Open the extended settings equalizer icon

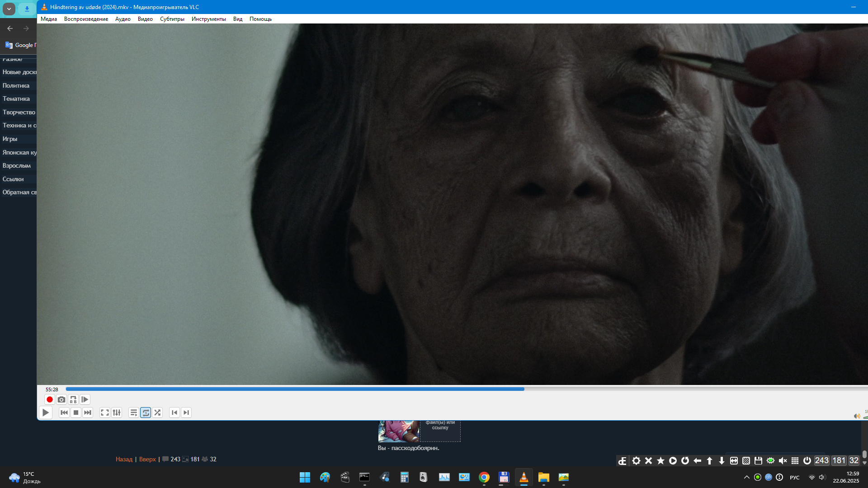pyautogui.click(x=117, y=413)
